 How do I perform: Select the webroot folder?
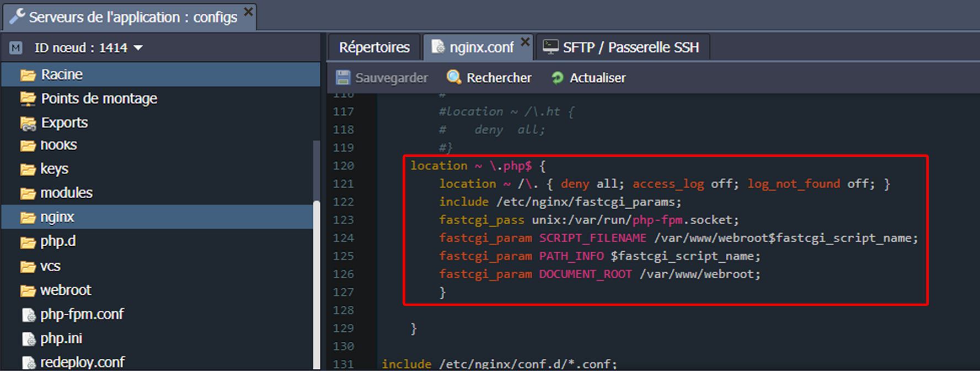coord(65,290)
